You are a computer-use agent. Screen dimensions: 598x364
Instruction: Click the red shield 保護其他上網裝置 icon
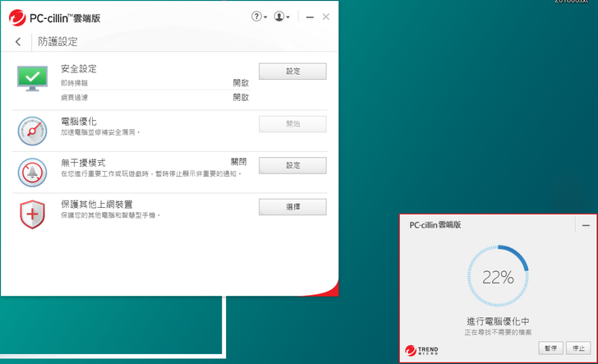tap(33, 214)
